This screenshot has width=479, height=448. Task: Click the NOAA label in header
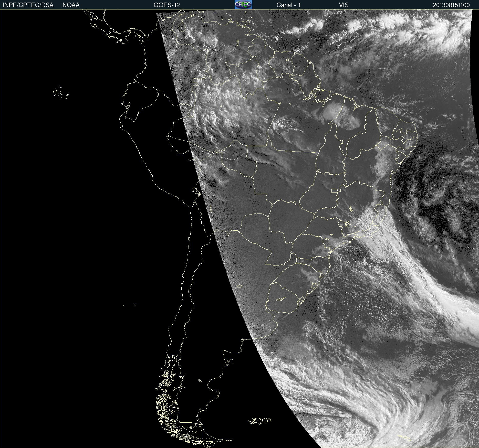[x=71, y=5]
